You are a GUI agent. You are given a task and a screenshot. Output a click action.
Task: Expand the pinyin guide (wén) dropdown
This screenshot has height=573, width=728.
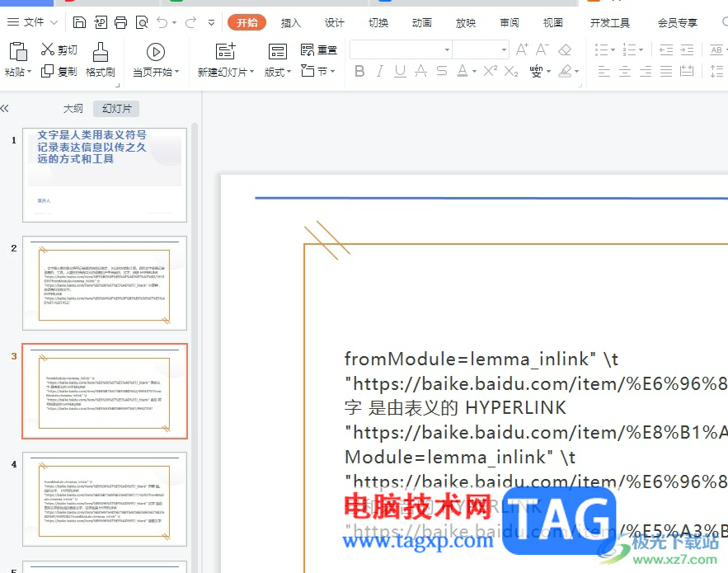point(549,72)
